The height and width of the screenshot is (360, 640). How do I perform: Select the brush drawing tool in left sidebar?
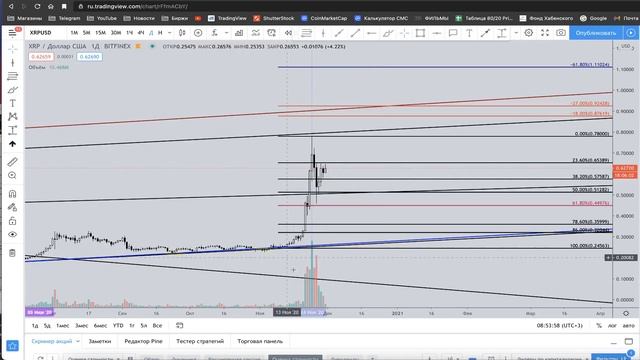pos(13,90)
